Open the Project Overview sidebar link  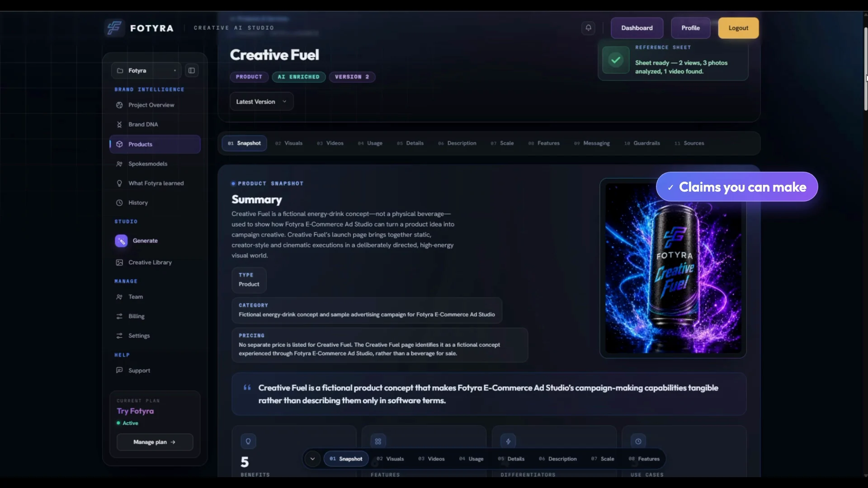pyautogui.click(x=155, y=105)
